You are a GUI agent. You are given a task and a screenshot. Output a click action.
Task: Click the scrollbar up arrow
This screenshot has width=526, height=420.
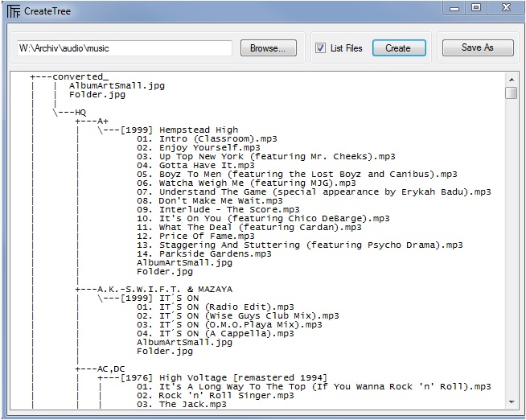coord(512,80)
